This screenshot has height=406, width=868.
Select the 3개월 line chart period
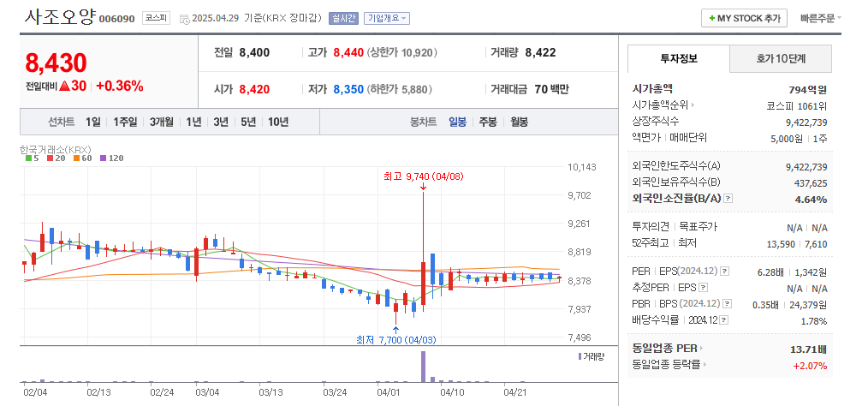[x=162, y=122]
